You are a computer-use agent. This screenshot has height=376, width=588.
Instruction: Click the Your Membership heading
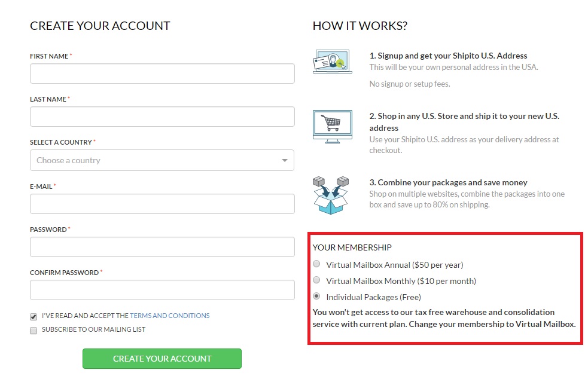click(x=352, y=247)
